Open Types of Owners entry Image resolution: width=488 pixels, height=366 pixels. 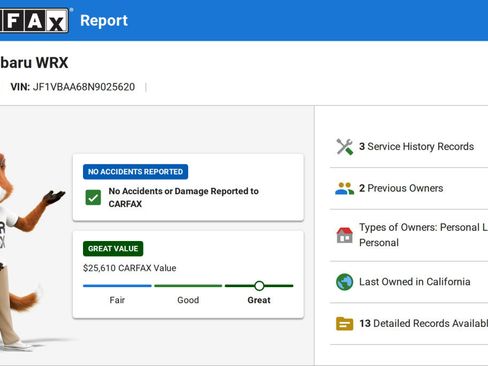coord(409,235)
